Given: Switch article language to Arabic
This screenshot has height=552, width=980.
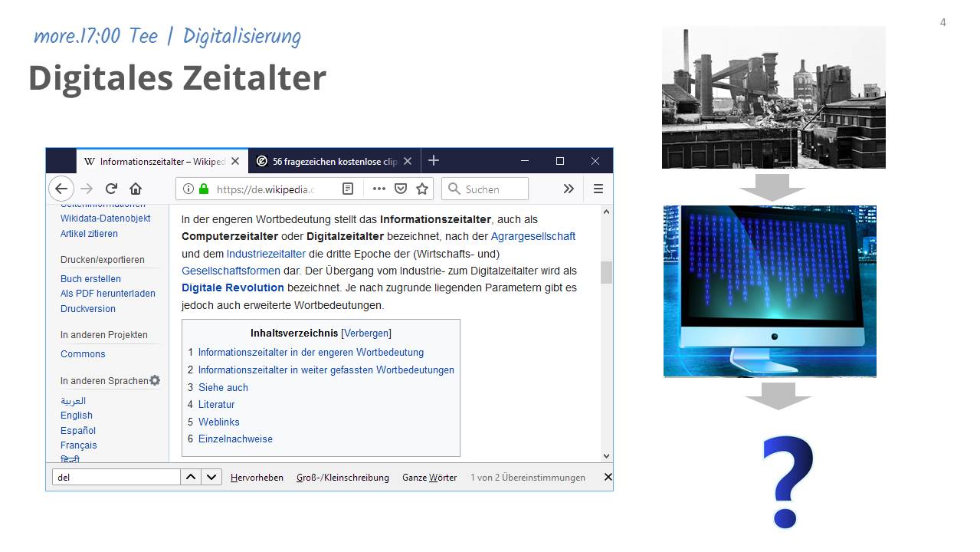Looking at the screenshot, I should 74,401.
